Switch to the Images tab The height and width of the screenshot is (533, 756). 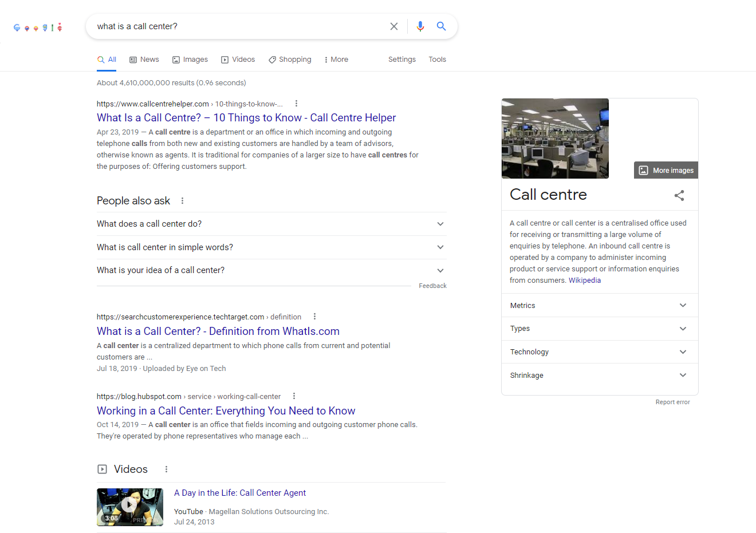(x=190, y=59)
